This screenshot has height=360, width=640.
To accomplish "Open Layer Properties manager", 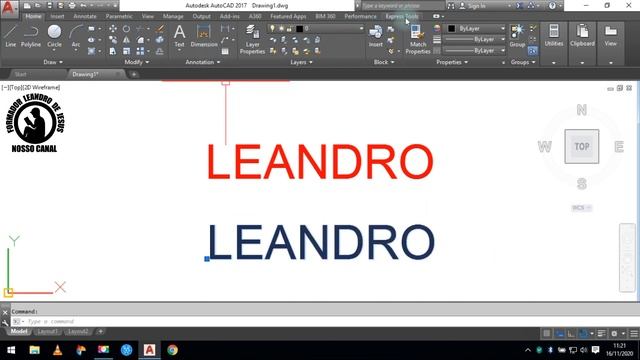I will pos(252,39).
